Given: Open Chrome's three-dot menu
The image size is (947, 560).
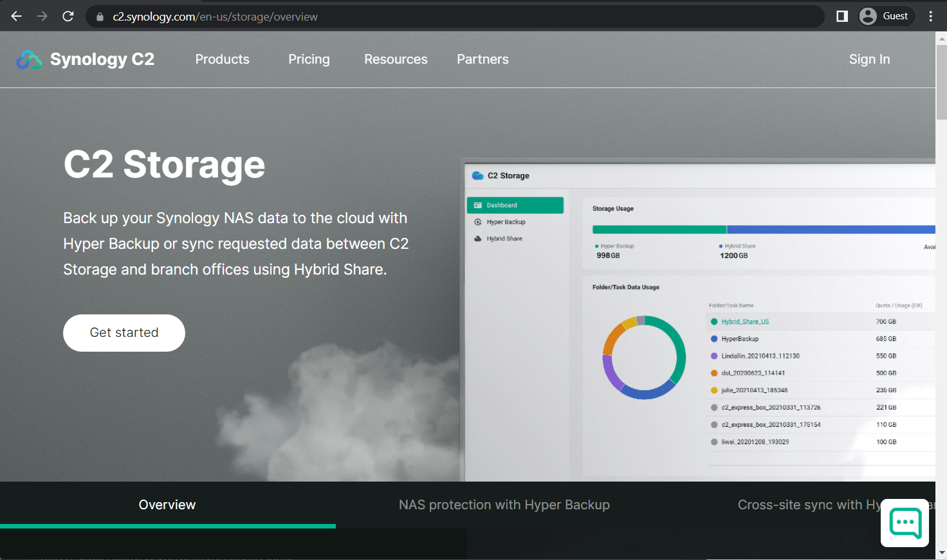Looking at the screenshot, I should (930, 16).
